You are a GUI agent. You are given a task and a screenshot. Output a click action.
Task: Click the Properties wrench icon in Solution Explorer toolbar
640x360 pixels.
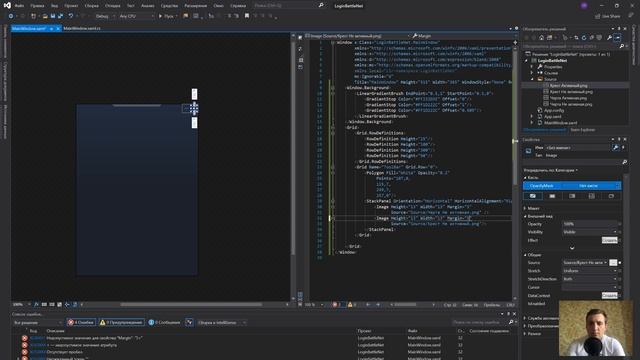[609, 38]
